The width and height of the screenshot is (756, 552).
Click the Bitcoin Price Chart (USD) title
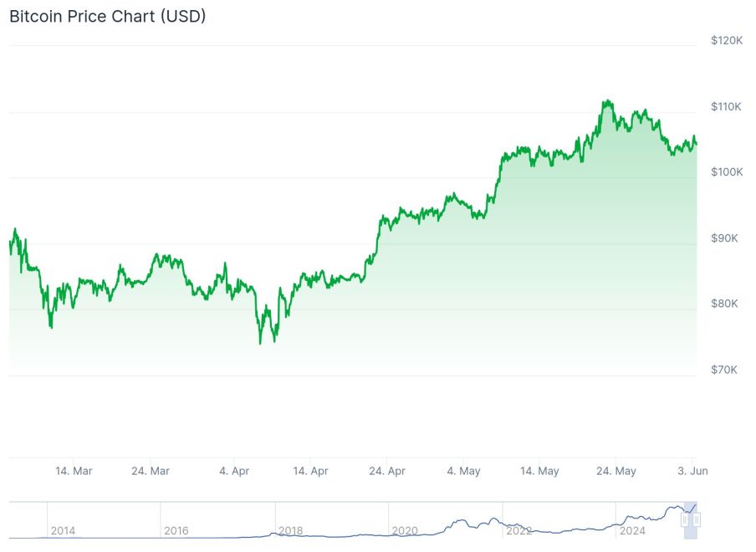(x=108, y=16)
